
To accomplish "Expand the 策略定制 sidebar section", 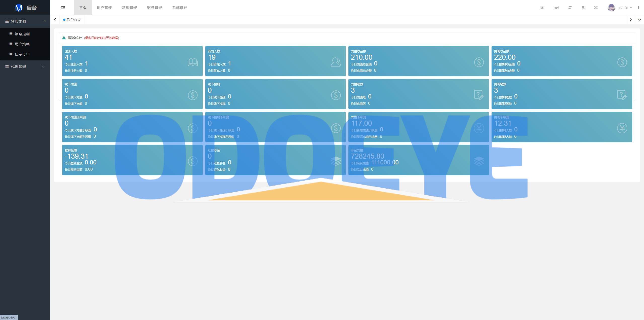I will pos(25,21).
